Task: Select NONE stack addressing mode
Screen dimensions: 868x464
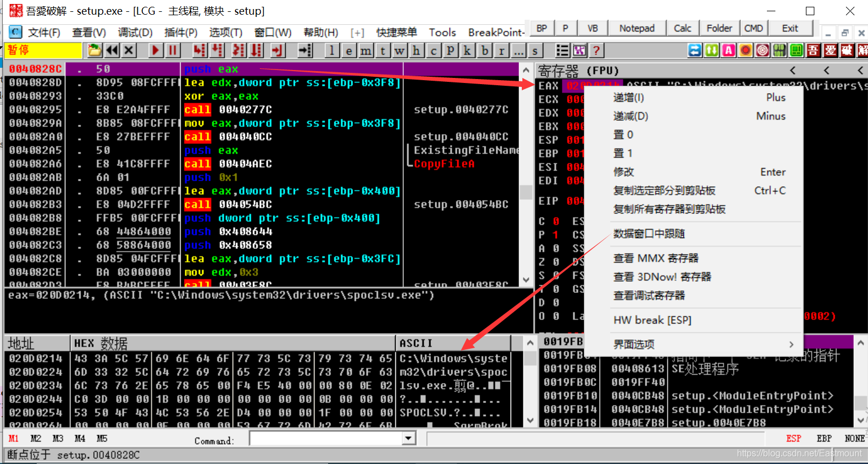Action: click(854, 439)
